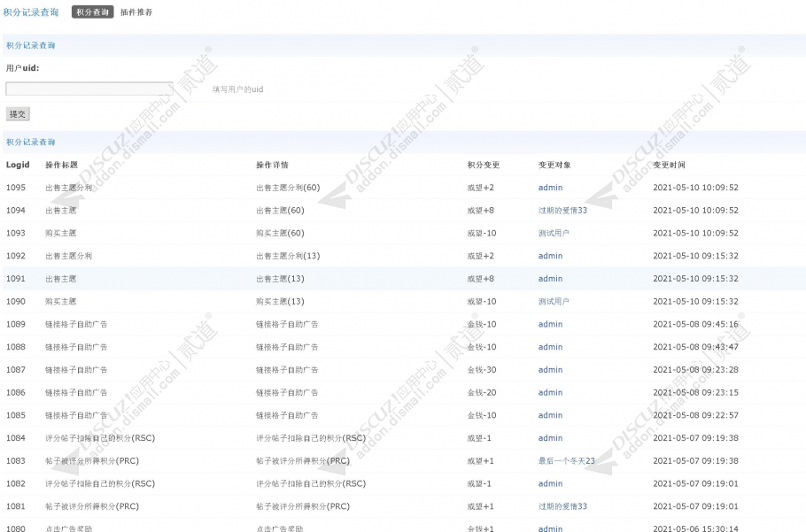Click the 操作标题 column header
806x532 pixels.
tap(61, 165)
